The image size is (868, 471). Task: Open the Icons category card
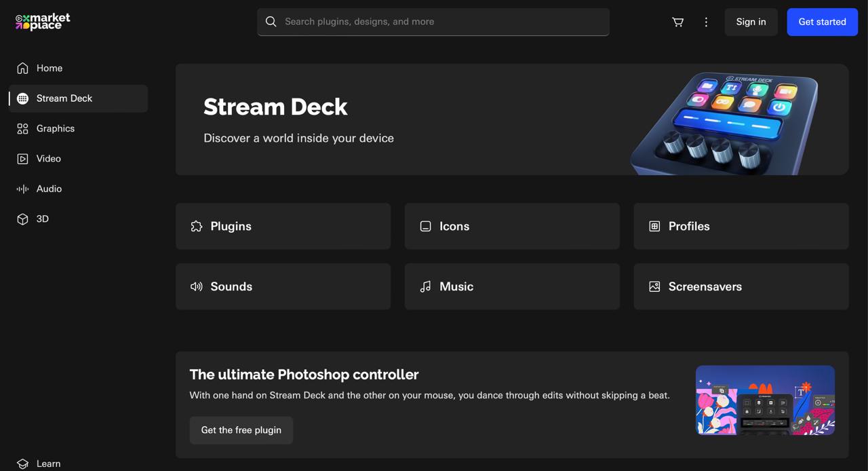[512, 226]
